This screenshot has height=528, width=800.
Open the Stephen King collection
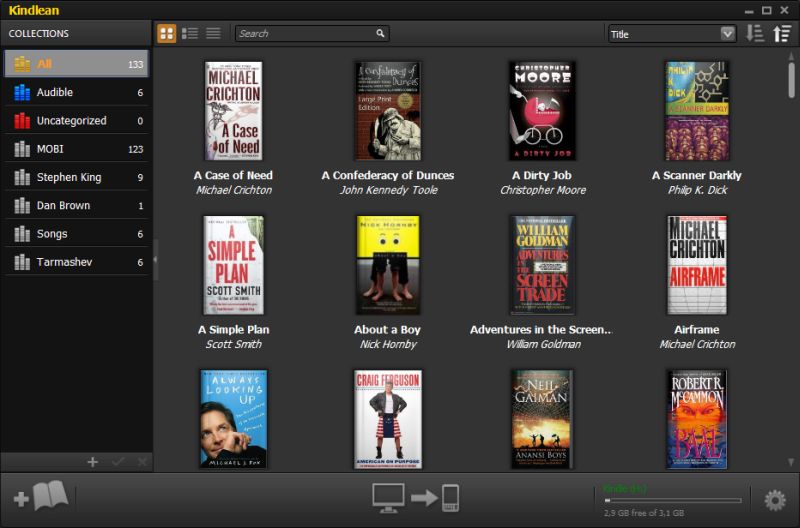click(x=77, y=177)
